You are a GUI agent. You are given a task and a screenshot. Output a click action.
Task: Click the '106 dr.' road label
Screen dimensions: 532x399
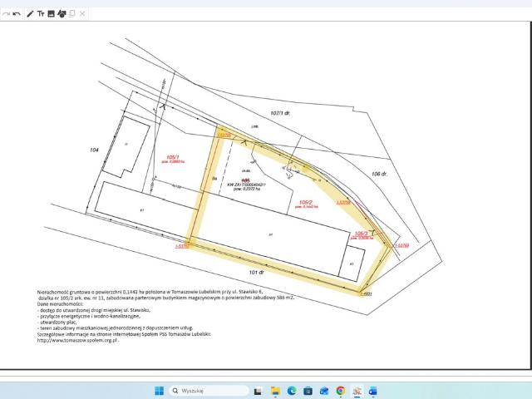[x=379, y=174]
